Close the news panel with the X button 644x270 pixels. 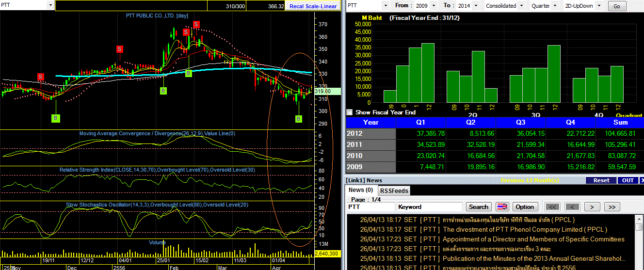tap(642, 180)
